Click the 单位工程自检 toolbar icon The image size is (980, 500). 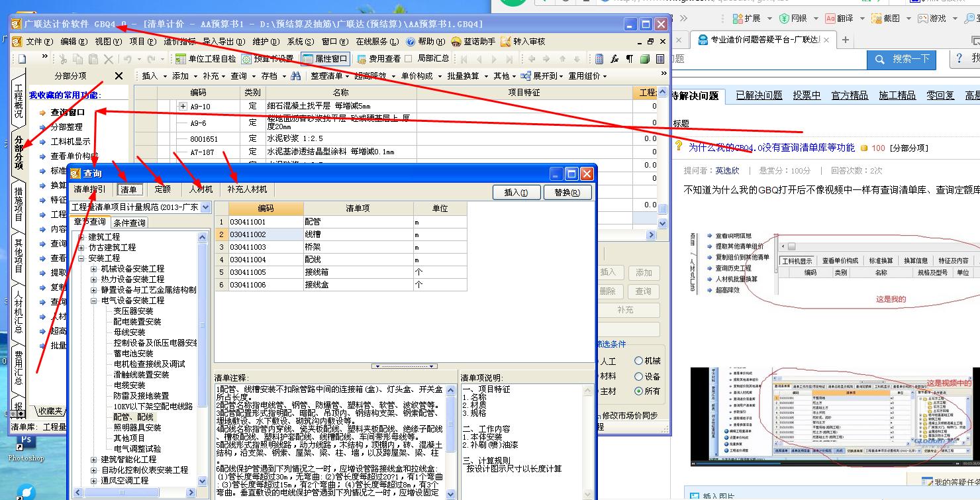[182, 59]
